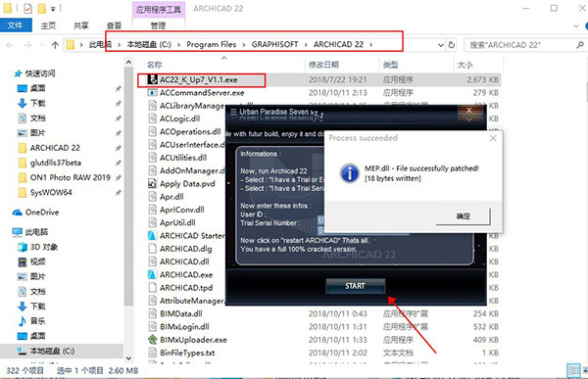Select AprIConv.dll file icon

point(152,210)
